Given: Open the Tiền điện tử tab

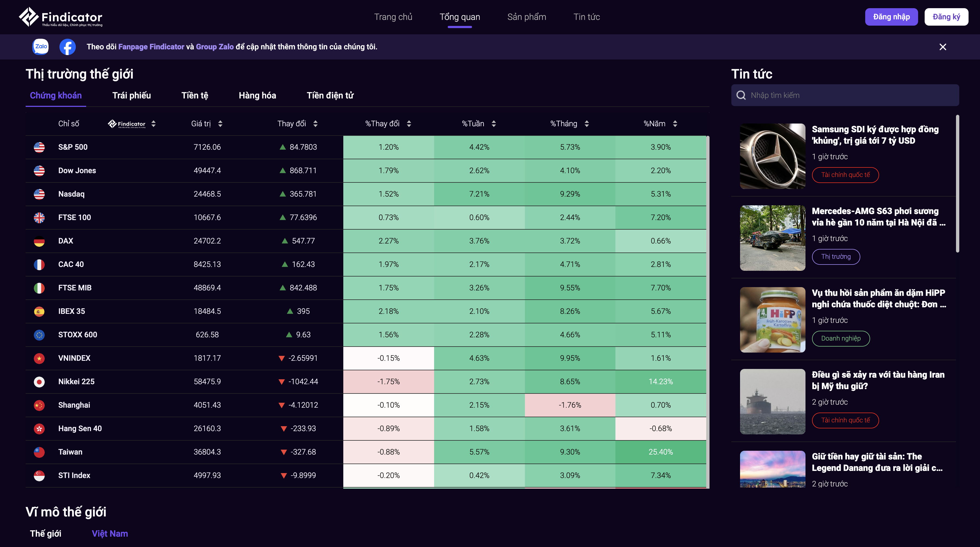Looking at the screenshot, I should (x=330, y=95).
